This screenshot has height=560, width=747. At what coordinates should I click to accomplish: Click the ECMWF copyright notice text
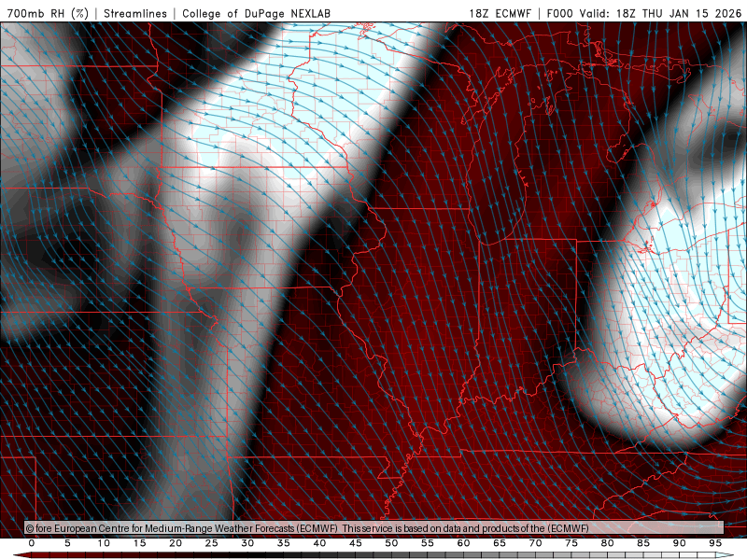(307, 528)
